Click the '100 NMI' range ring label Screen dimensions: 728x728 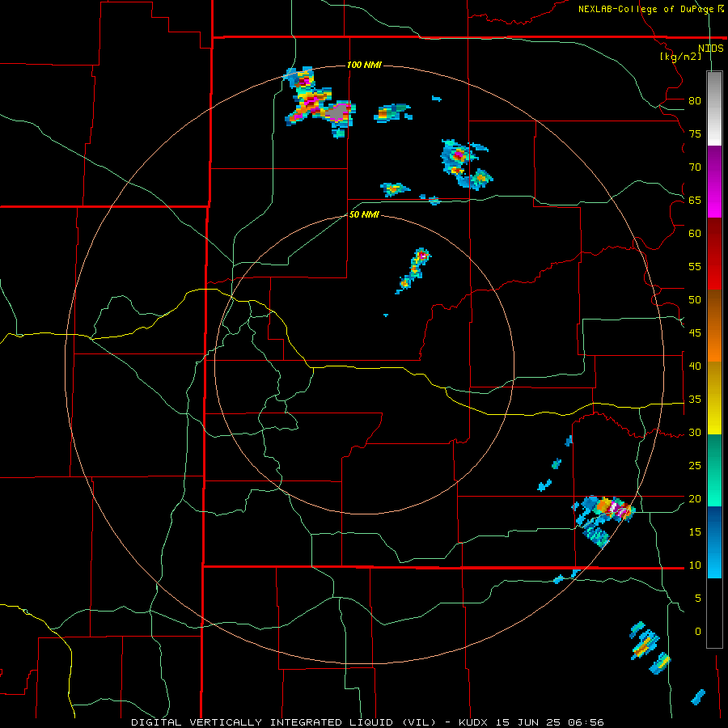(364, 65)
